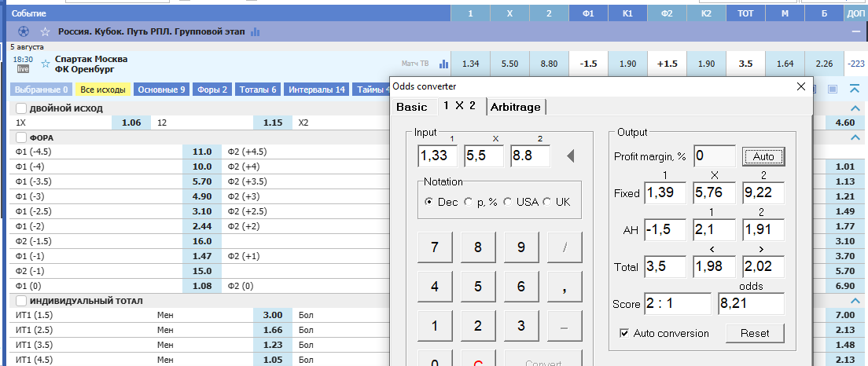Click the Total line field showing 3,5
The height and width of the screenshot is (366, 868).
coord(665,267)
